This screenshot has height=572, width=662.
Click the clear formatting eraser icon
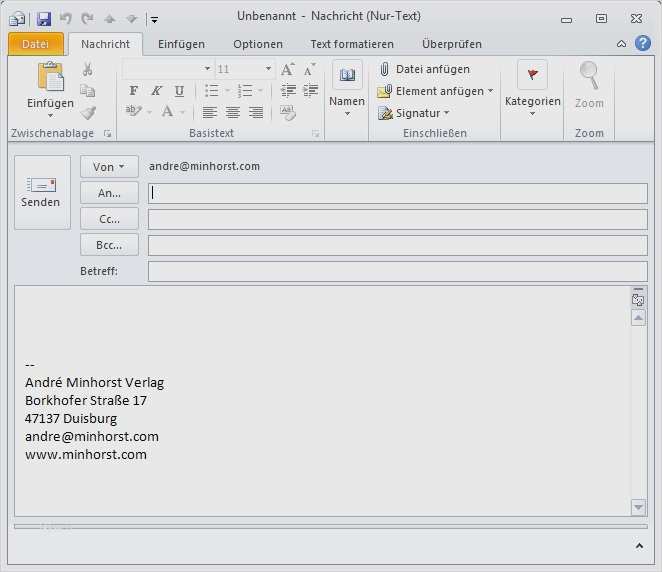[288, 113]
